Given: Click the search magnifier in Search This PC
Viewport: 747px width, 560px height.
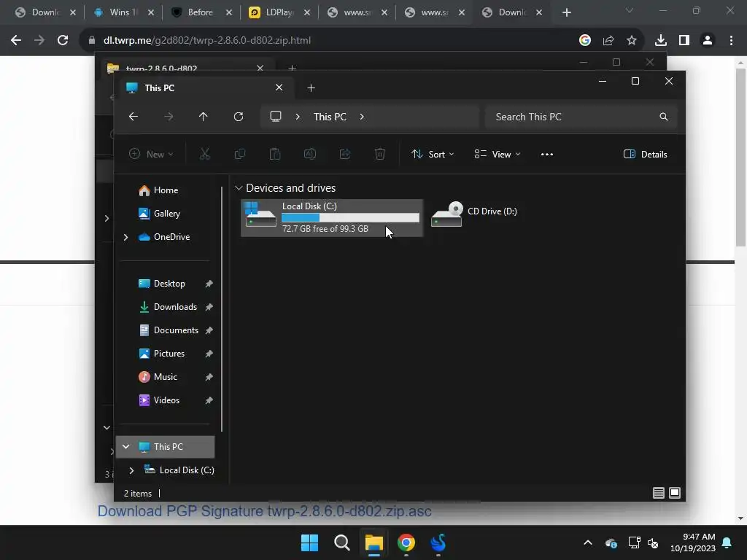Looking at the screenshot, I should click(664, 117).
